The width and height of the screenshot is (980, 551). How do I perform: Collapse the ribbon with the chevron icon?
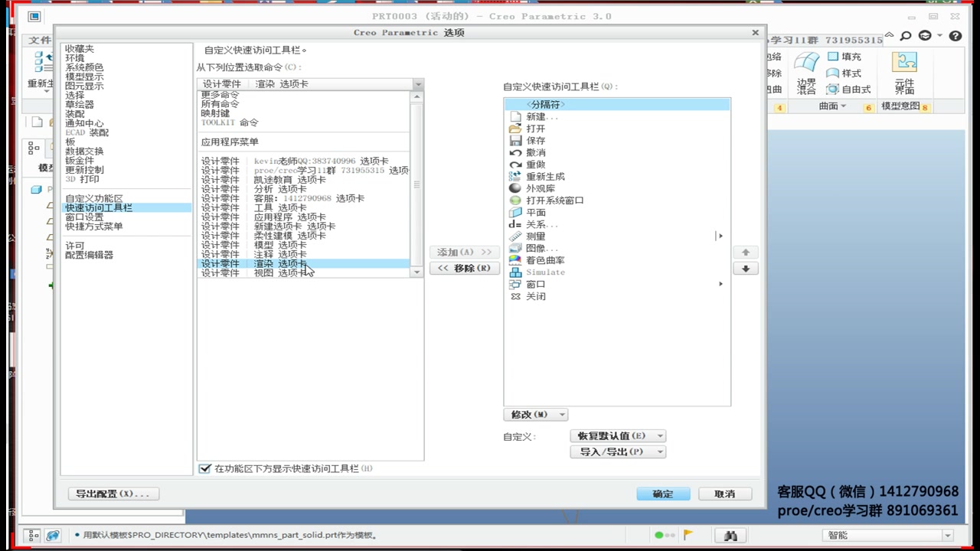tap(889, 36)
